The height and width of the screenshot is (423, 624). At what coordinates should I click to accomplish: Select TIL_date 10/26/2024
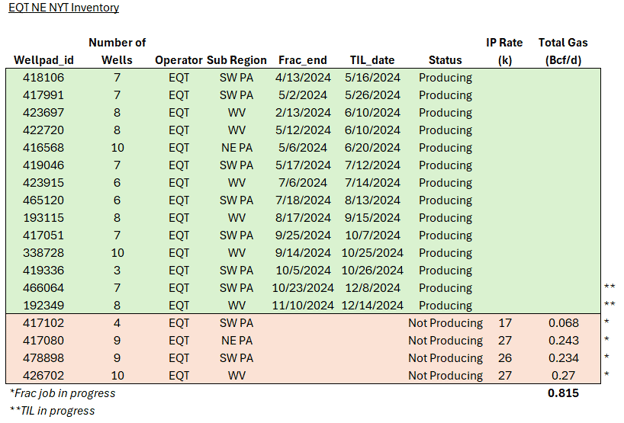tap(372, 270)
